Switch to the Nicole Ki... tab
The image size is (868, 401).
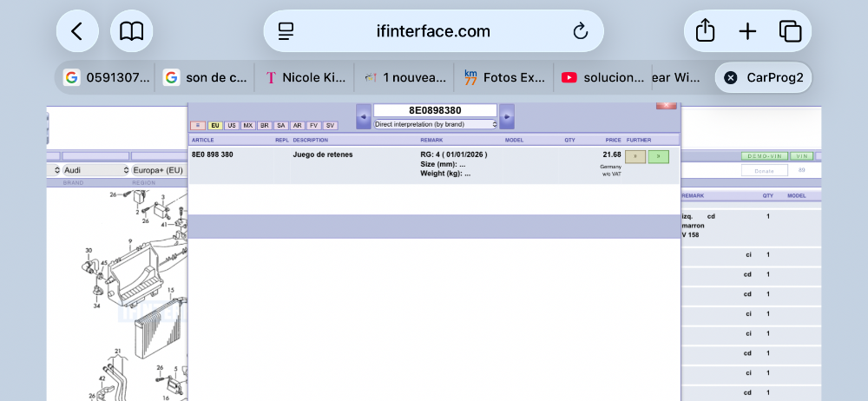305,77
